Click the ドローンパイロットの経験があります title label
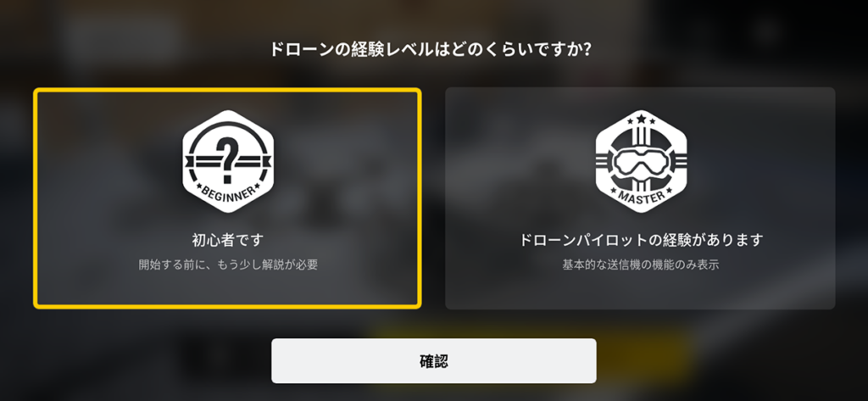Screen dimensions: 868x401 [641, 240]
